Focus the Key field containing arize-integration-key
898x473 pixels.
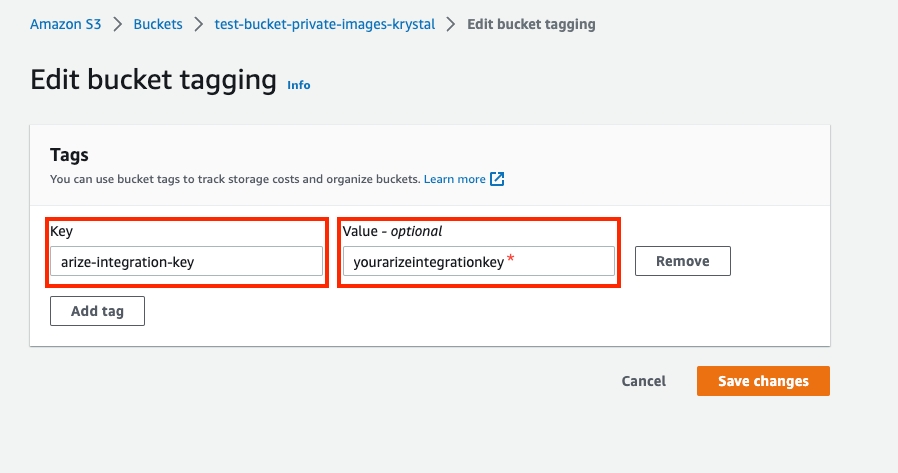click(x=187, y=262)
